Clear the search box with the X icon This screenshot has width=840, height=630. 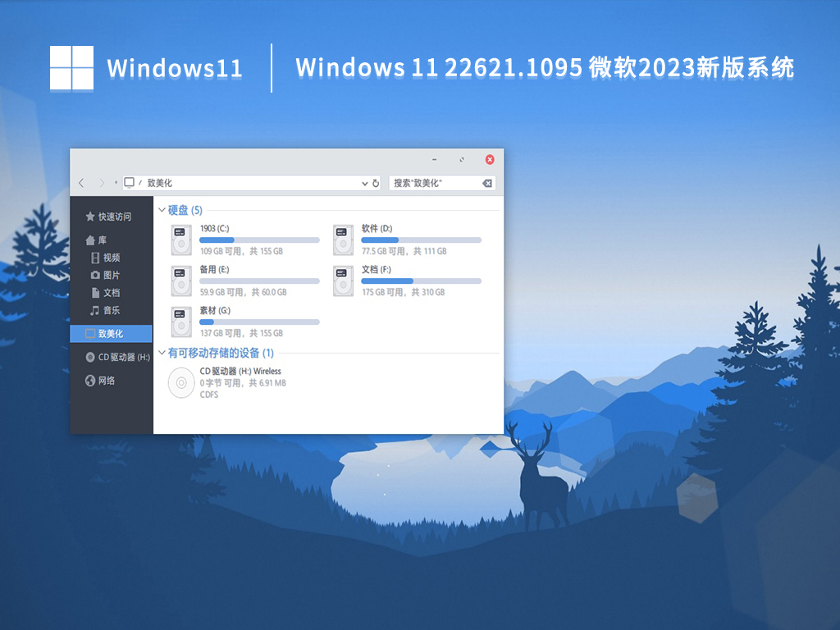[x=486, y=184]
